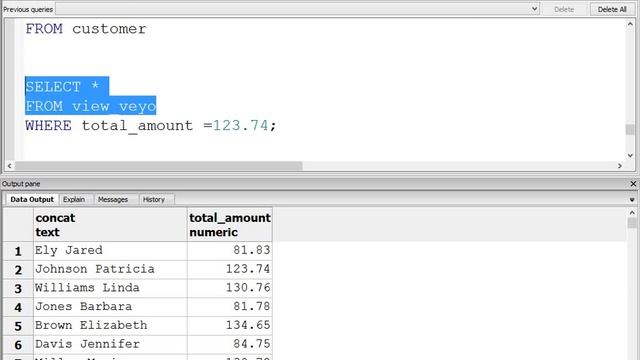Click the editor horizontal scroll right arrow

[x=620, y=166]
